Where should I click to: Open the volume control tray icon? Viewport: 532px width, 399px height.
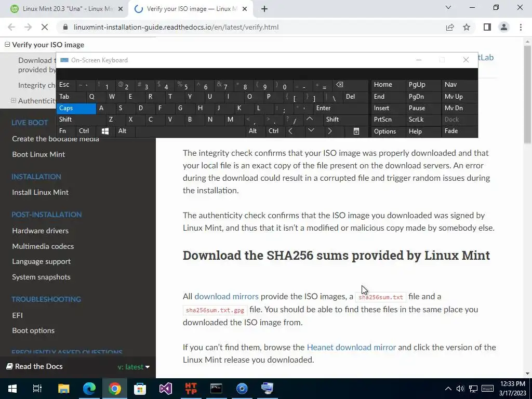(x=460, y=389)
